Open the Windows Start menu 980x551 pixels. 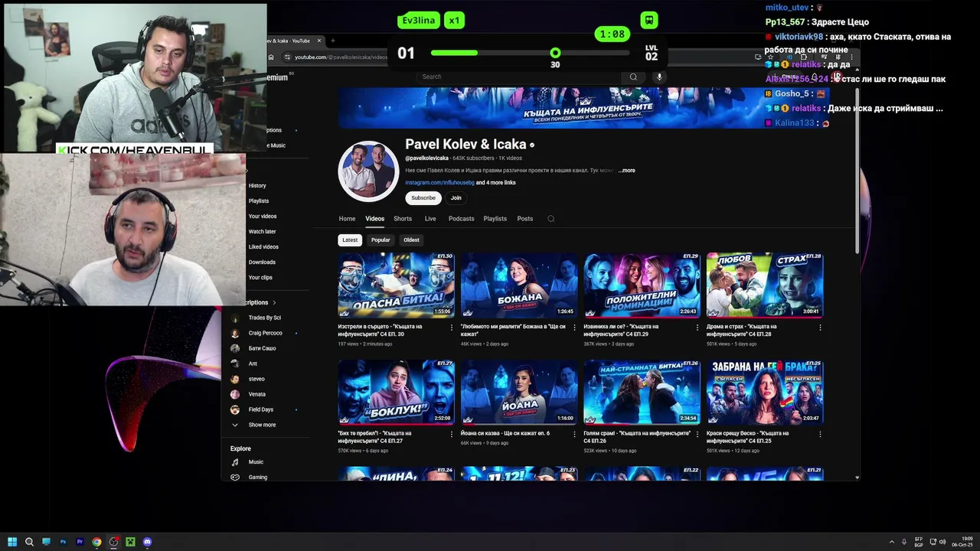[x=12, y=542]
